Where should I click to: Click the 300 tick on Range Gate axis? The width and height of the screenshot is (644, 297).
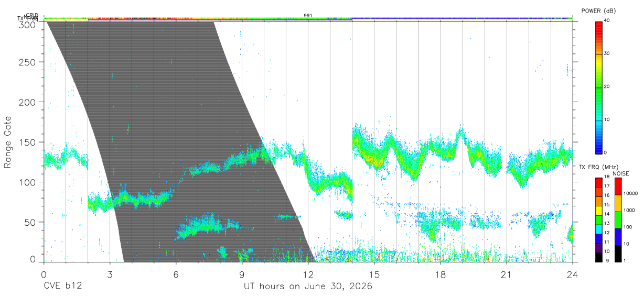pyautogui.click(x=27, y=25)
